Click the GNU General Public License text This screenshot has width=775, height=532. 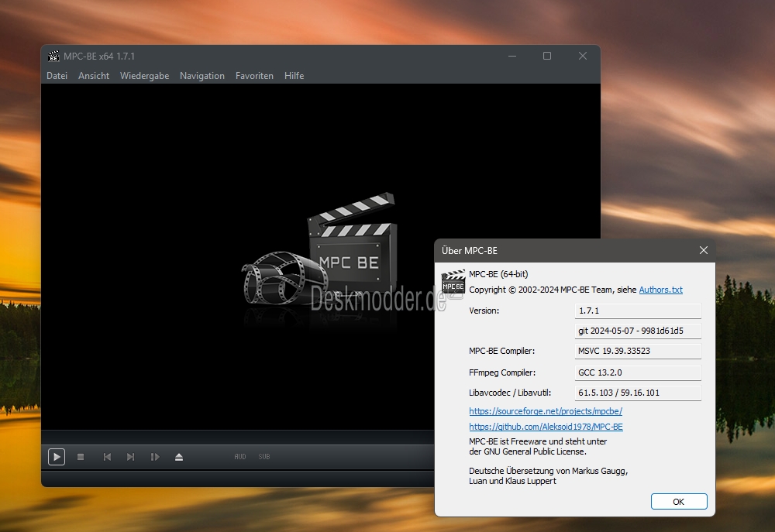pyautogui.click(x=538, y=447)
